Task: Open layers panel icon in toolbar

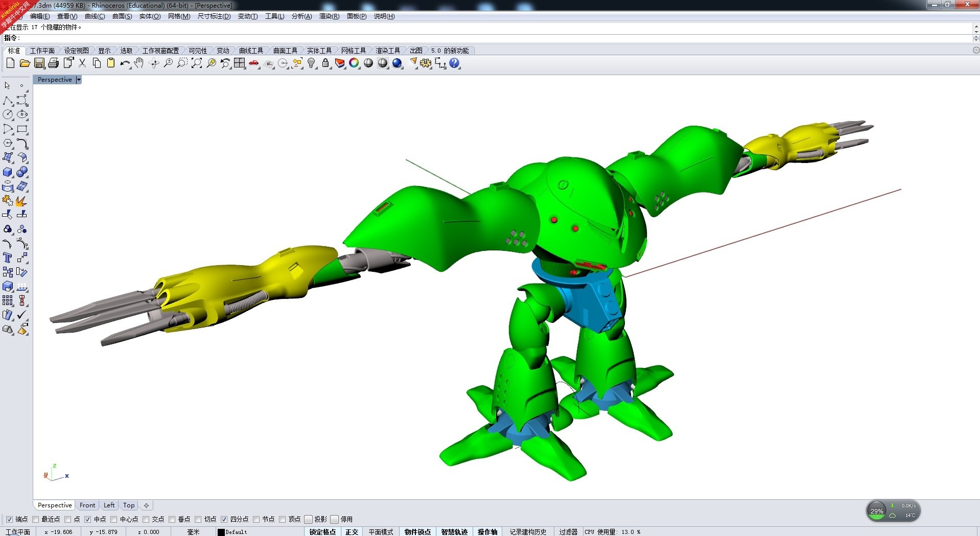Action: coord(340,63)
